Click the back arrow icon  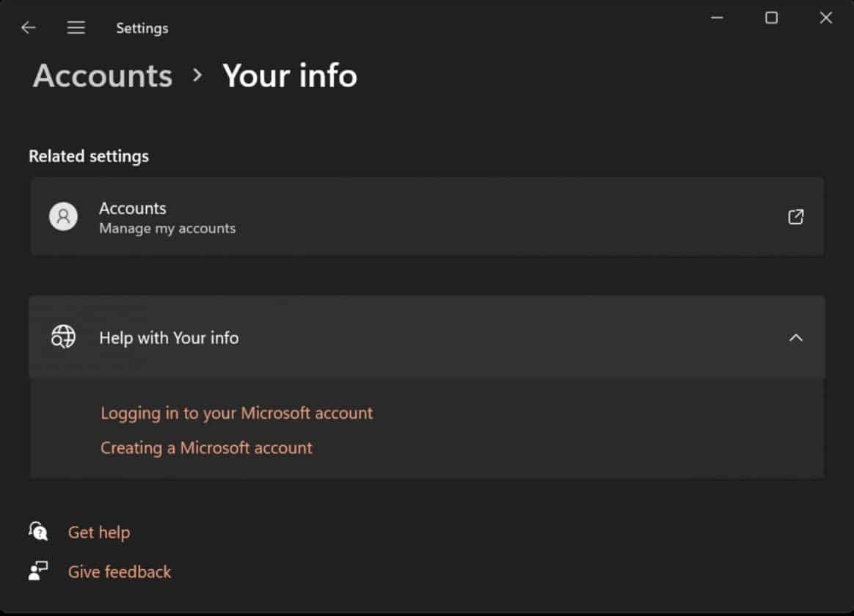tap(29, 27)
